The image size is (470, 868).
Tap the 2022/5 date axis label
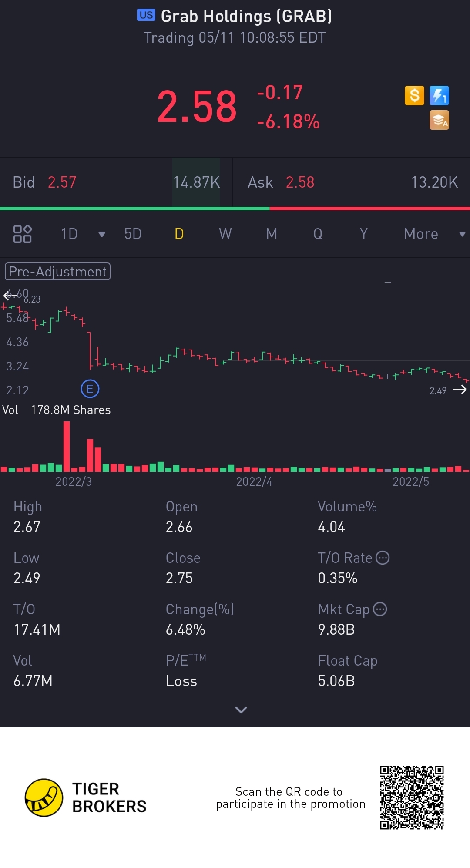tap(411, 481)
